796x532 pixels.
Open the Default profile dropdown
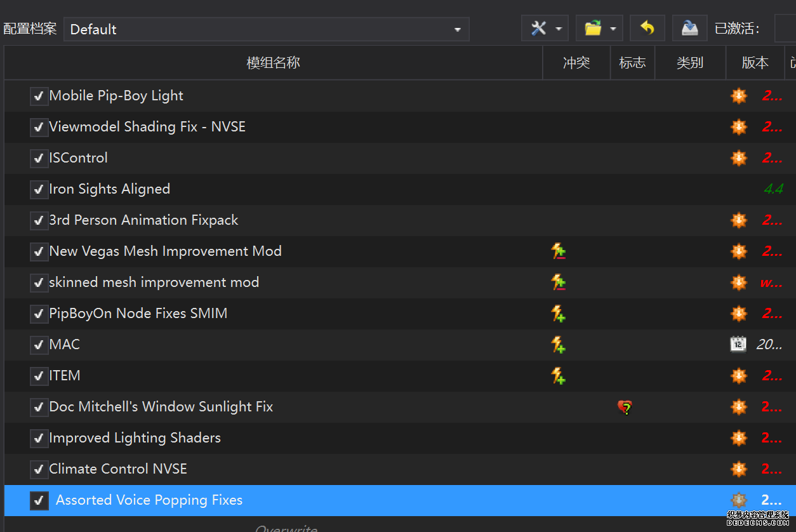coord(266,29)
